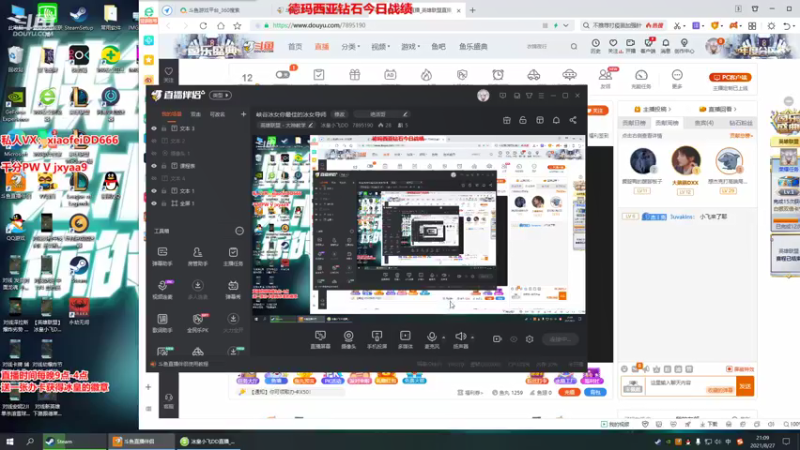Expand the 游戏 games dropdown
Image resolution: width=800 pixels, height=450 pixels.
coord(410,46)
